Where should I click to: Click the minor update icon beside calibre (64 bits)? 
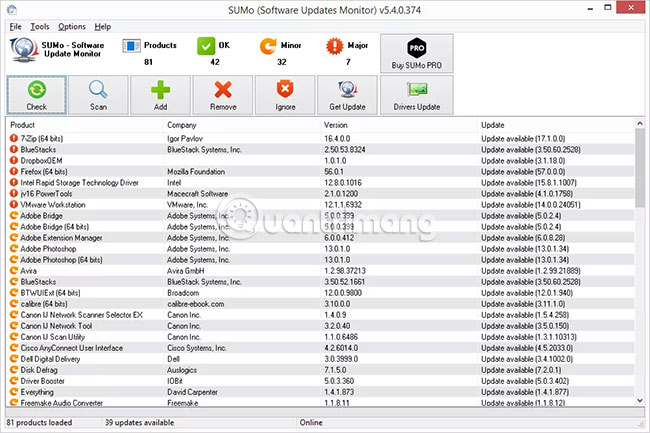point(14,304)
